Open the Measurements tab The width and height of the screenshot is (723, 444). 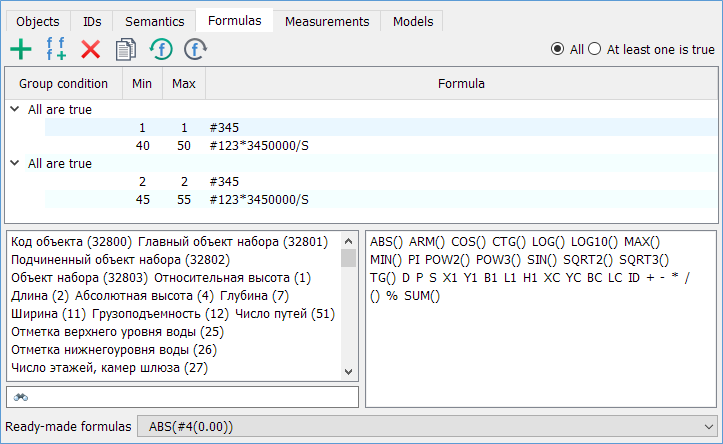(327, 21)
